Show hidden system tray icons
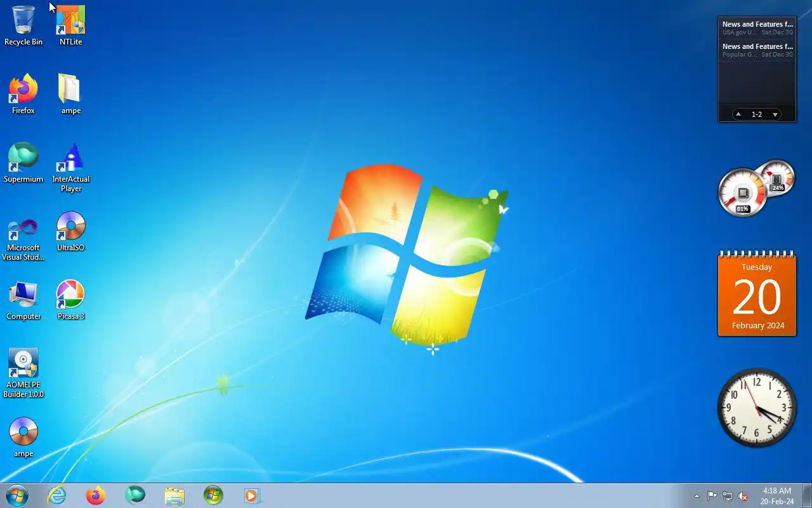 click(697, 496)
